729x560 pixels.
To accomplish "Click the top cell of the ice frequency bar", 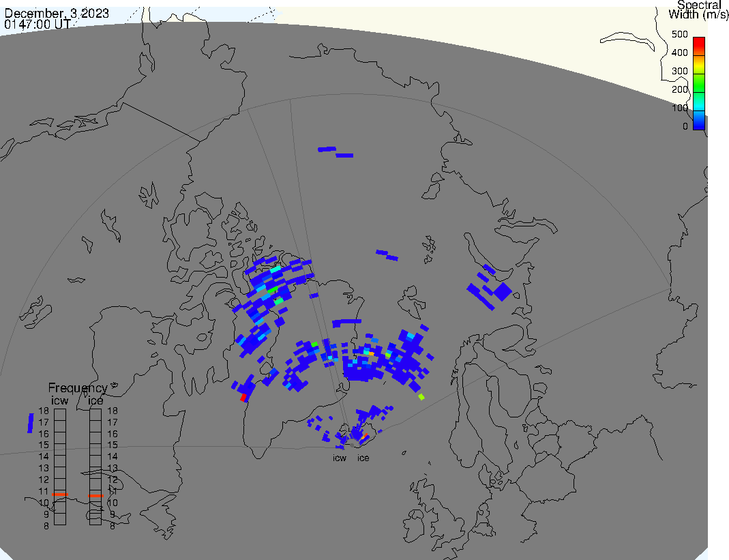I will click(x=95, y=411).
